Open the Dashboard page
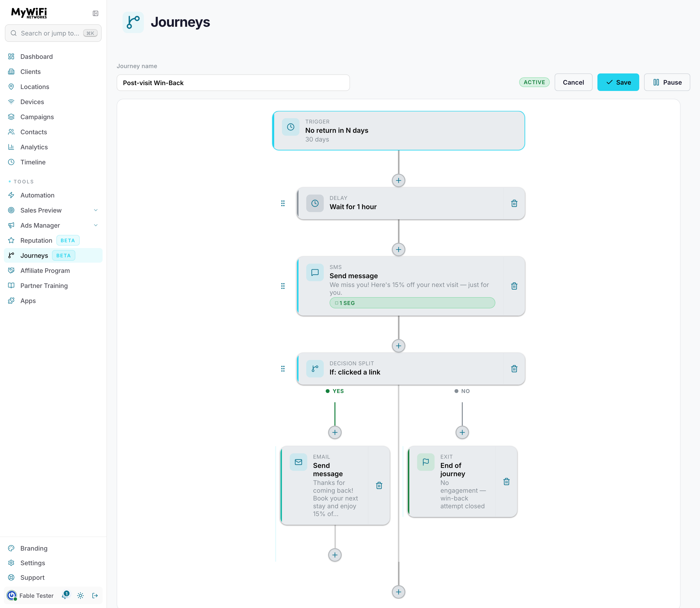700x608 pixels. tap(53, 56)
